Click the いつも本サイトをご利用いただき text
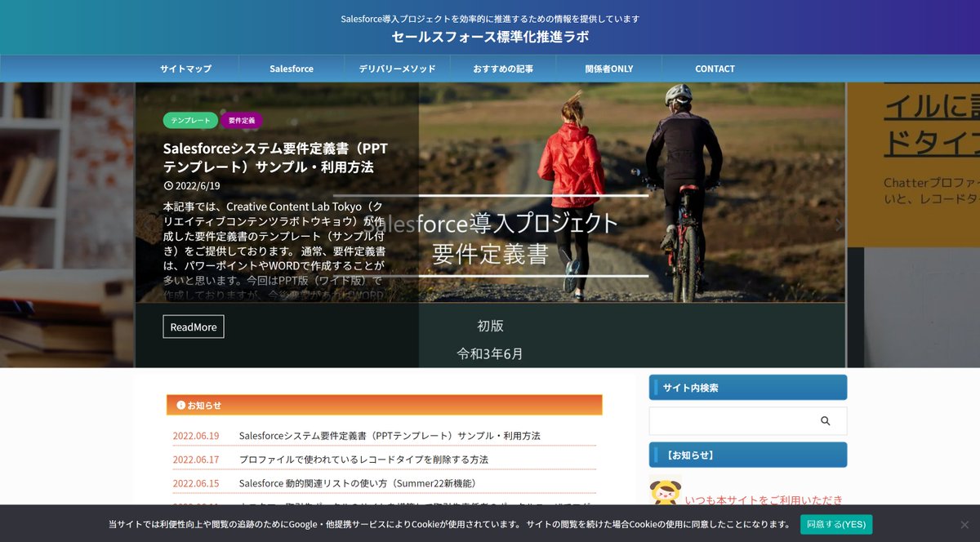The image size is (980, 542). point(764,500)
